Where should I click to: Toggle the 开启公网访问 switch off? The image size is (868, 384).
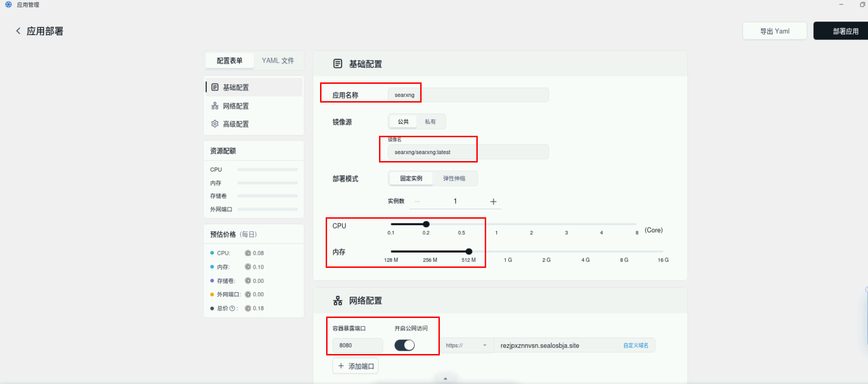(404, 345)
